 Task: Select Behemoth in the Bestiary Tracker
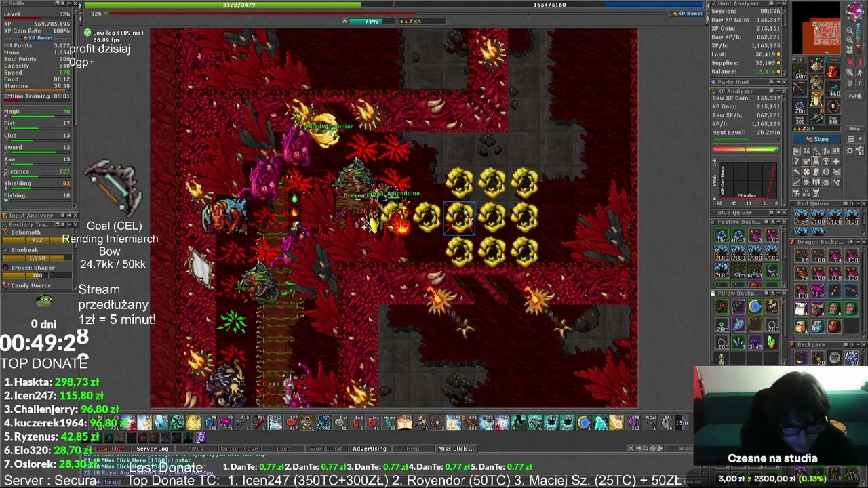pyautogui.click(x=37, y=236)
